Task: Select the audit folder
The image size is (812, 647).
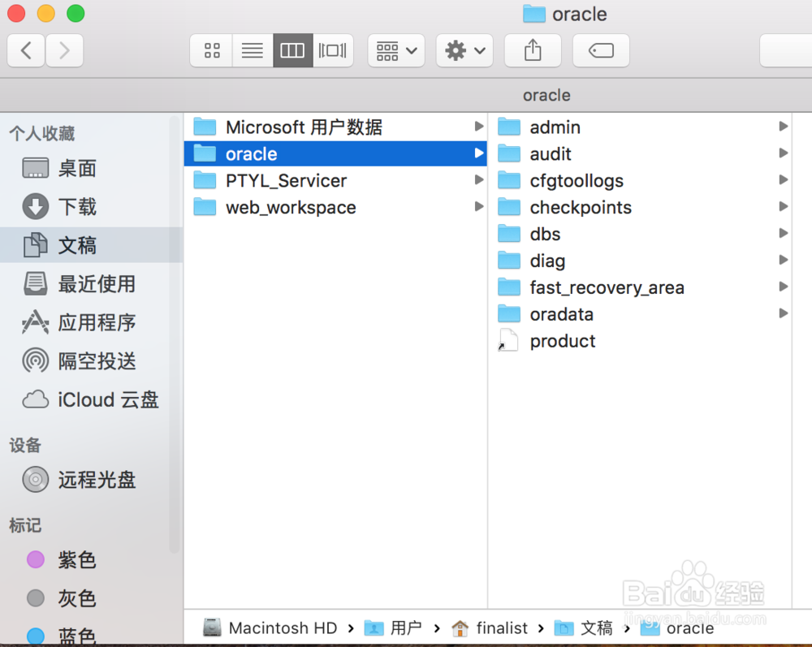Action: 640,153
